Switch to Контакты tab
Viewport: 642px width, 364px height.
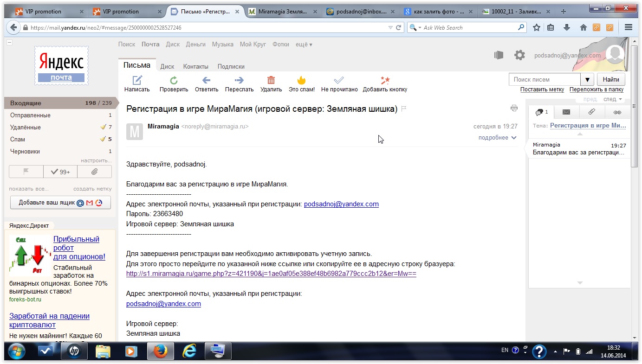(196, 66)
